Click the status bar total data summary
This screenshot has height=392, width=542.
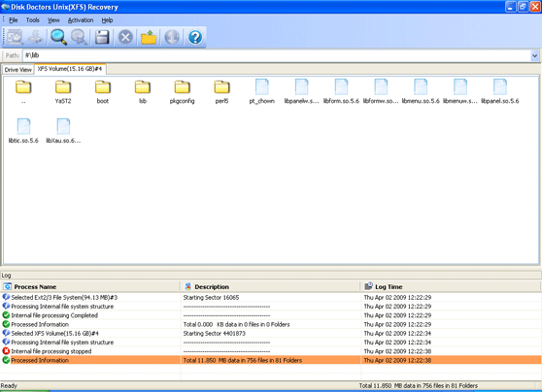[418, 385]
